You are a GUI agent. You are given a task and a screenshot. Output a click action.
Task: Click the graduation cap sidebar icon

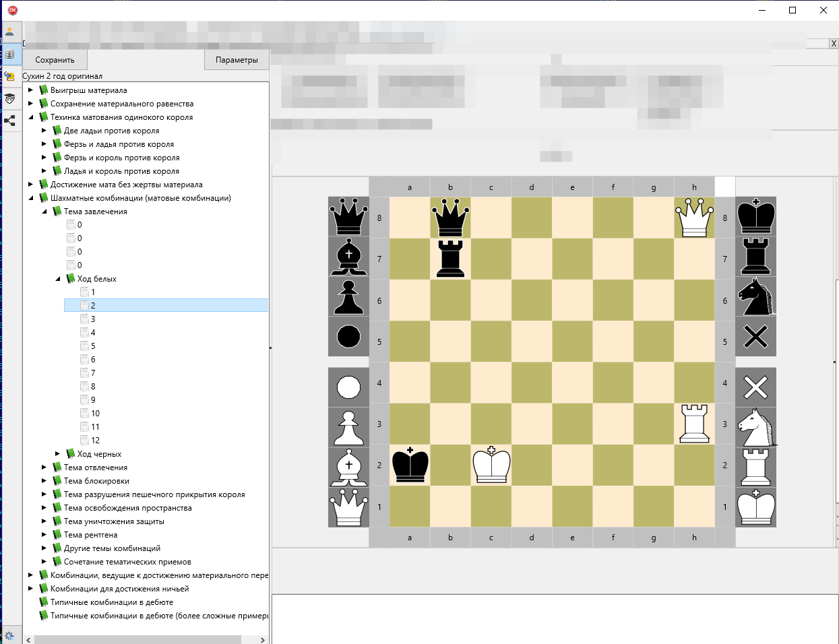coord(10,99)
